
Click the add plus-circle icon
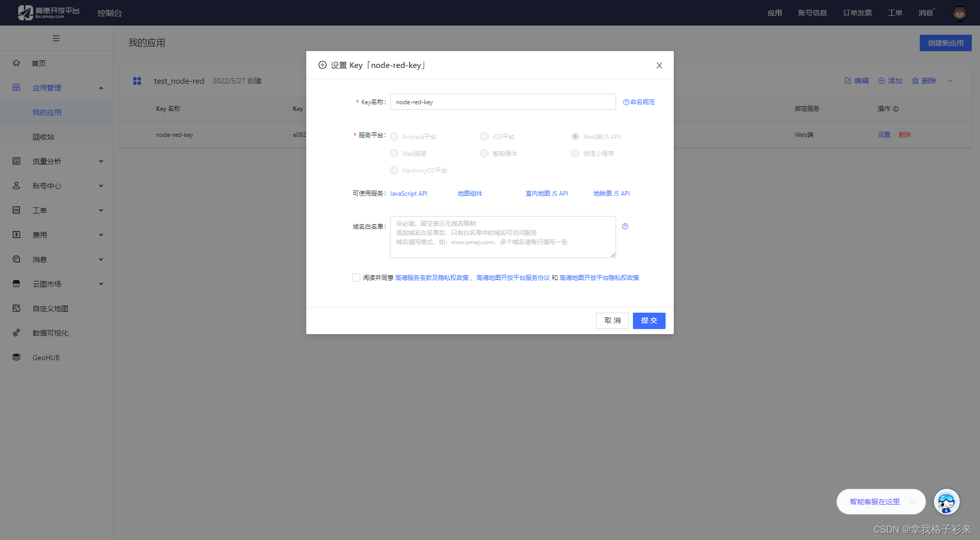[881, 81]
